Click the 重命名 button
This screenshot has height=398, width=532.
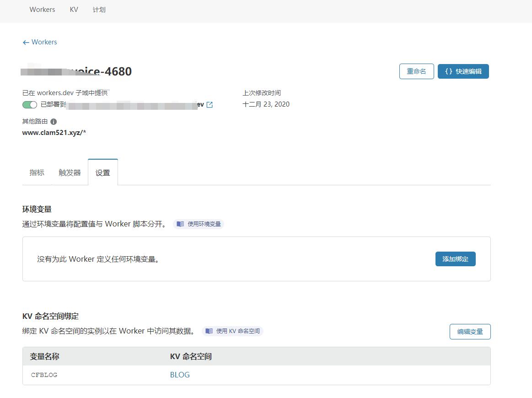[x=416, y=71]
